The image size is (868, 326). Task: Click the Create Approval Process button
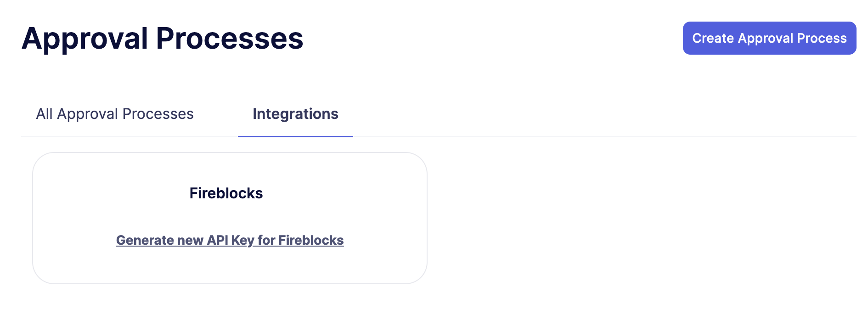pos(769,38)
